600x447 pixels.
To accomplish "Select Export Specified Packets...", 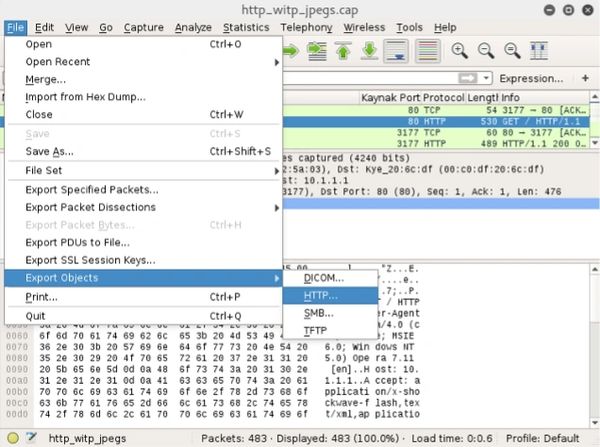I will pyautogui.click(x=143, y=190).
